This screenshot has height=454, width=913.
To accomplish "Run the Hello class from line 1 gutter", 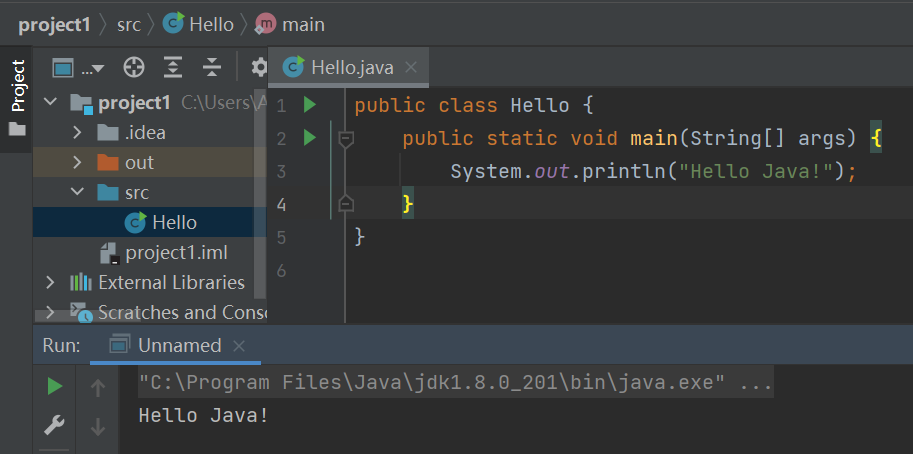I will click(309, 105).
